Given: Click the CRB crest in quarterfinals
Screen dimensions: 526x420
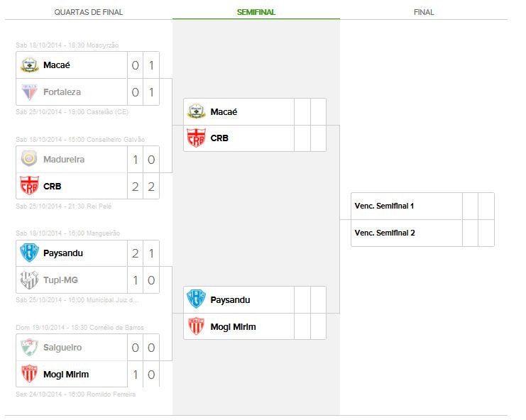Looking at the screenshot, I should click(29, 187).
